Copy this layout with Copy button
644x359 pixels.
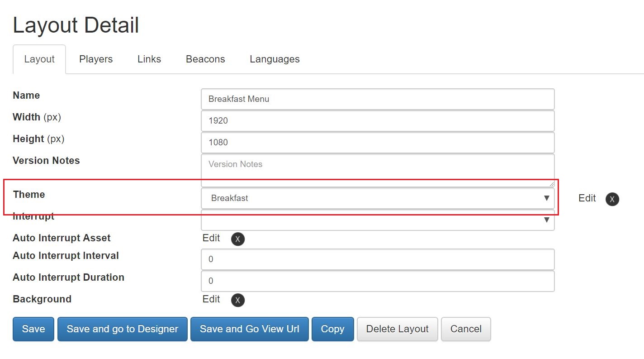333,329
